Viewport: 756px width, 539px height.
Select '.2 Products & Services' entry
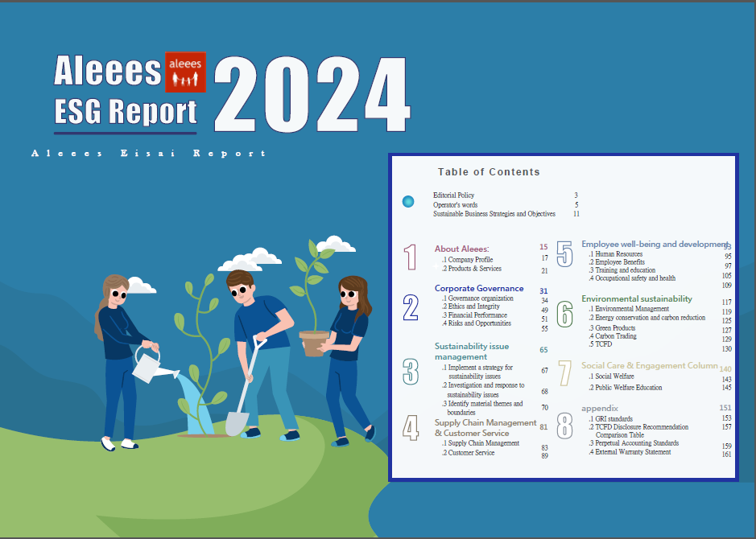[x=472, y=269]
